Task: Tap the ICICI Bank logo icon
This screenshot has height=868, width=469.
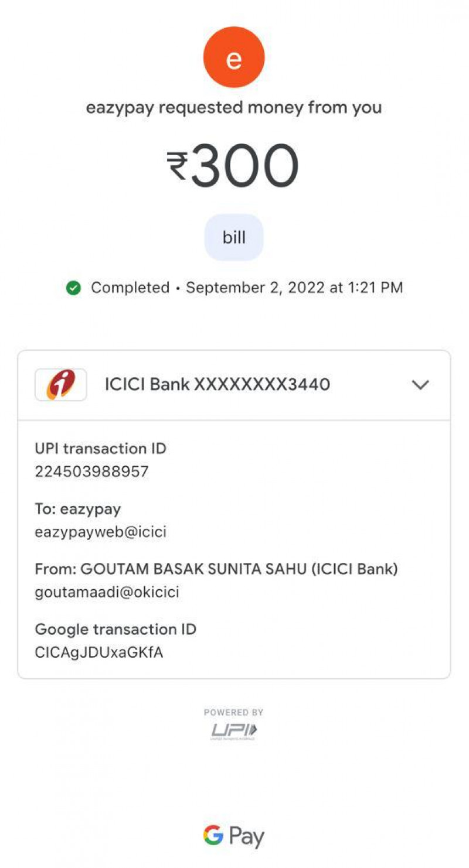Action: click(61, 385)
